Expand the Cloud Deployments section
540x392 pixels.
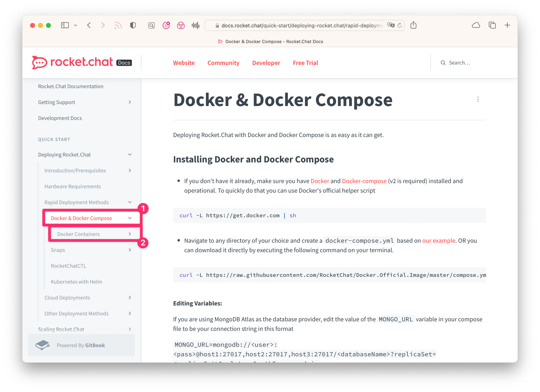pyautogui.click(x=130, y=297)
